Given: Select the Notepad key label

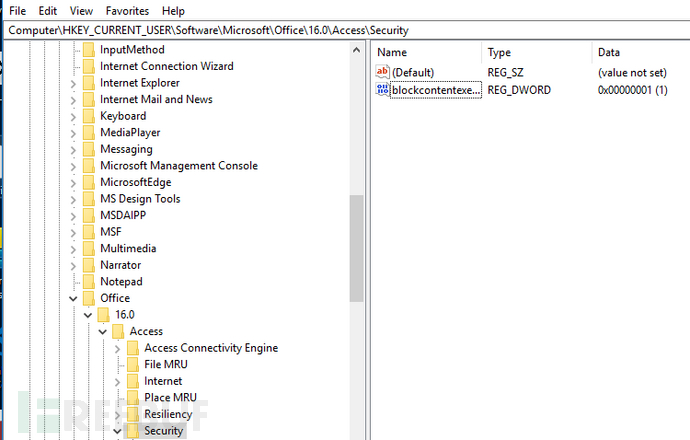Looking at the screenshot, I should (121, 282).
